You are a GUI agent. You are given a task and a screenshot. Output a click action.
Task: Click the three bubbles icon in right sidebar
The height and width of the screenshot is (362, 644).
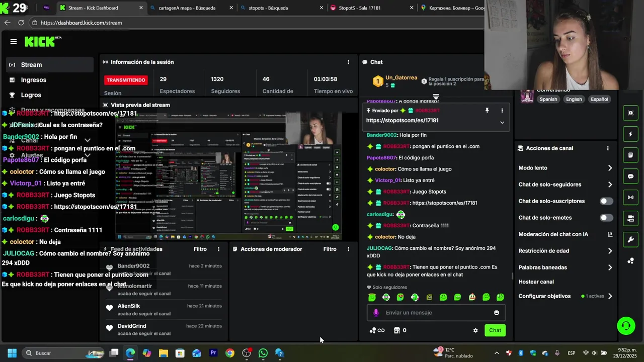point(630,260)
